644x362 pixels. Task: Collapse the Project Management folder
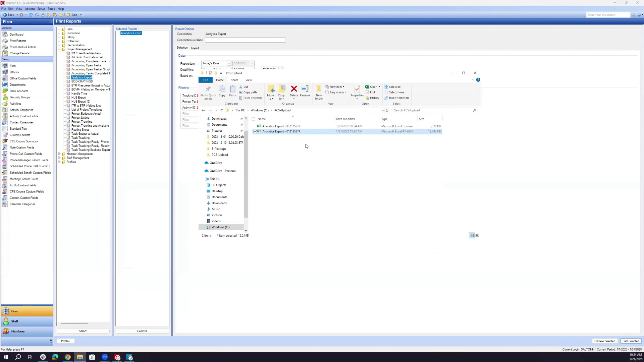click(x=59, y=49)
